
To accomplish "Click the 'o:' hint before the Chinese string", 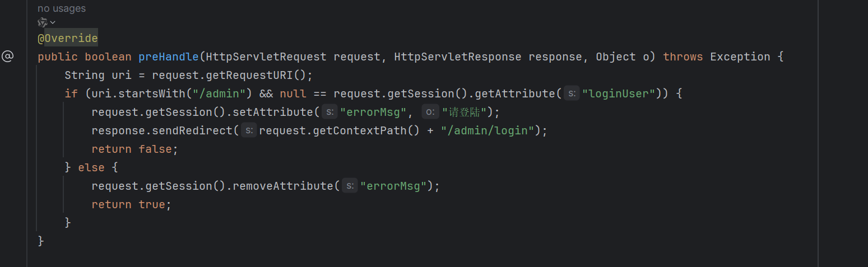I will tap(430, 112).
